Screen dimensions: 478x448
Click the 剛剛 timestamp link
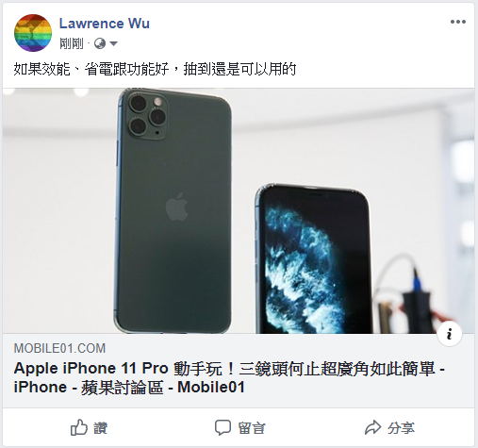(x=72, y=43)
